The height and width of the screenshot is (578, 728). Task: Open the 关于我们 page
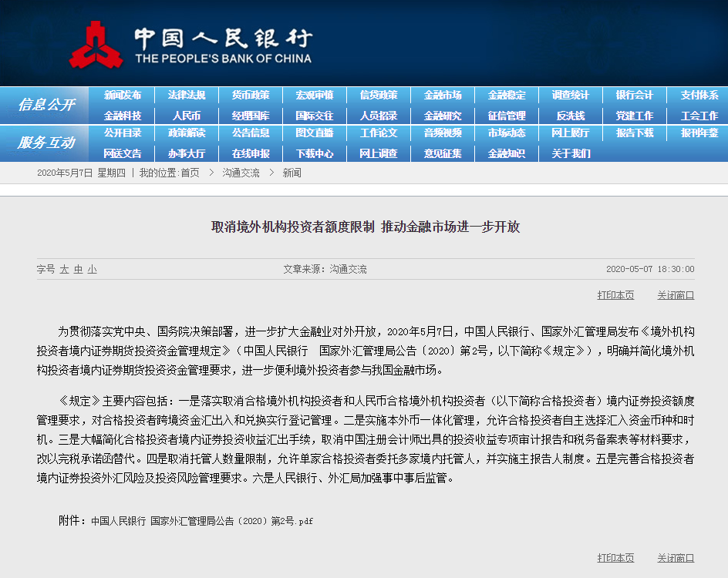(569, 153)
